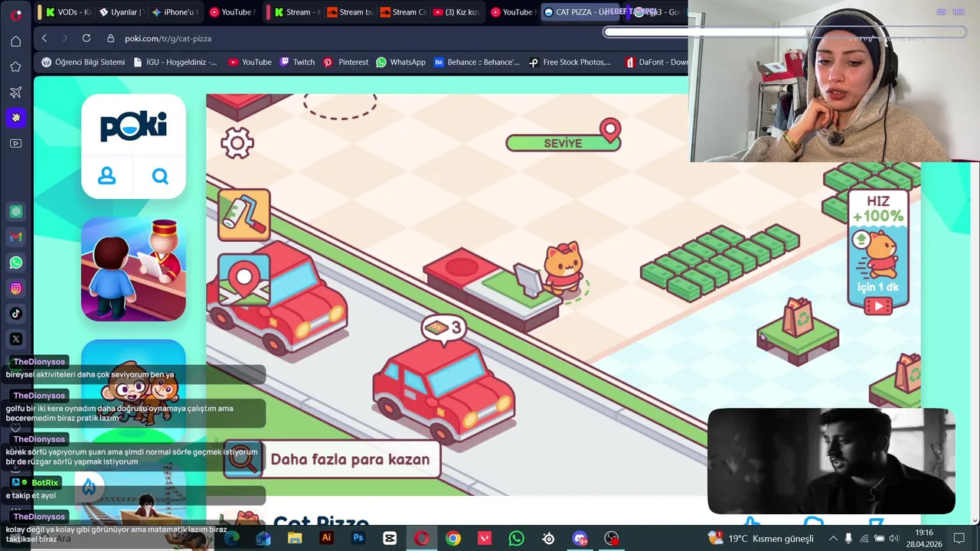Open the volume speaker tray icon
The width and height of the screenshot is (980, 551).
pos(893,539)
